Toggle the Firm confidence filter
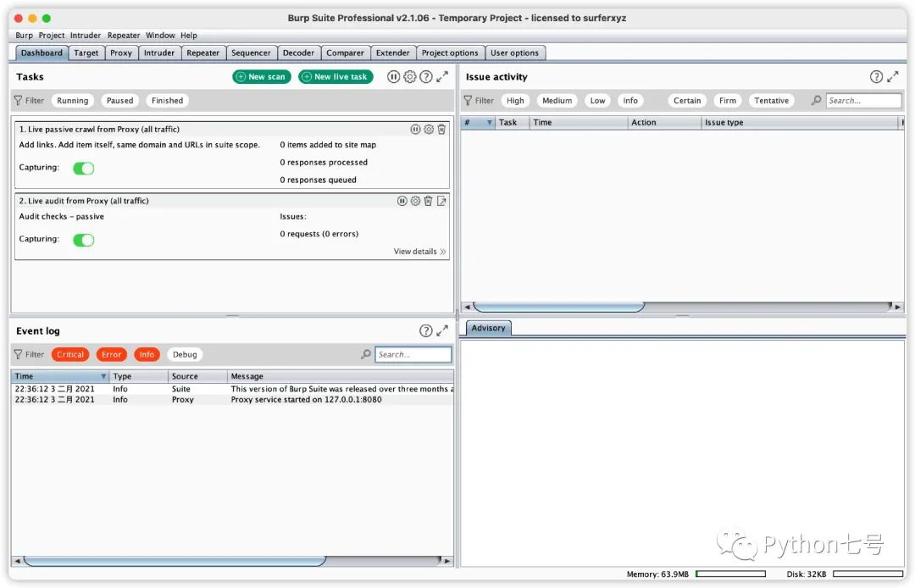The width and height of the screenshot is (915, 588). (727, 100)
